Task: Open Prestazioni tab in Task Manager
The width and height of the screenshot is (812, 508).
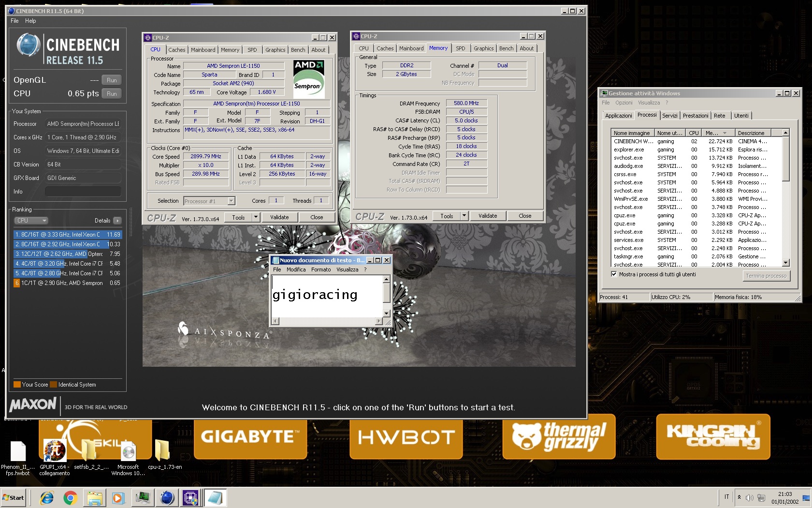Action: tap(696, 116)
